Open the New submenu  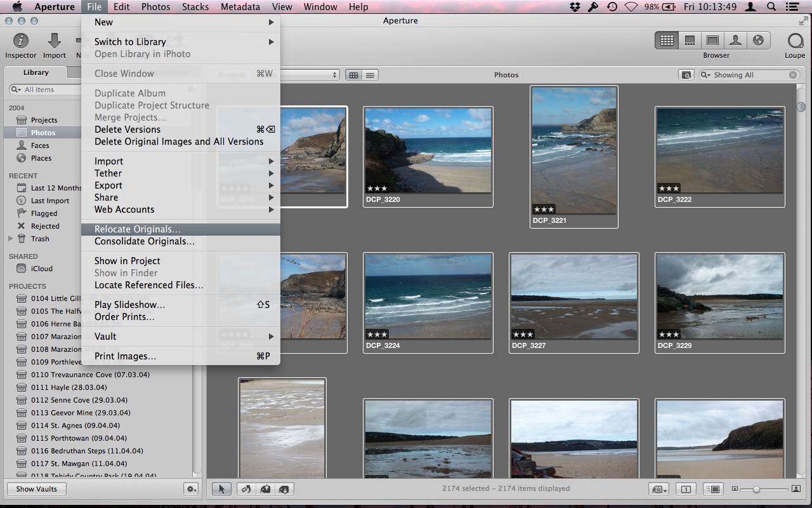181,22
